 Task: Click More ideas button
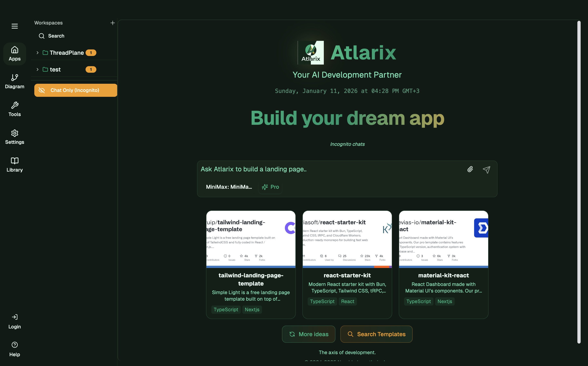tap(308, 334)
